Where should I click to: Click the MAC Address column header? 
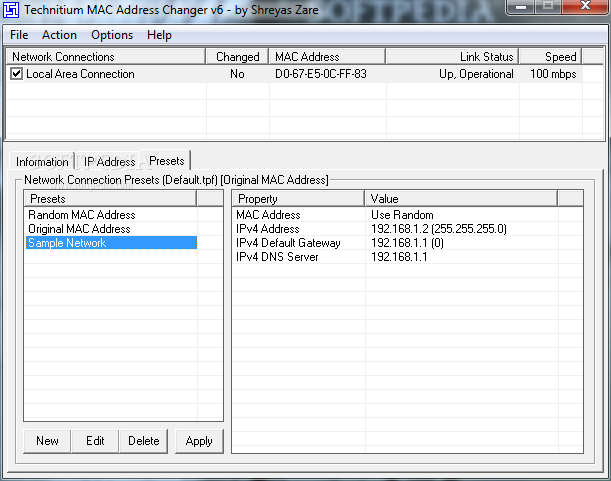point(327,57)
